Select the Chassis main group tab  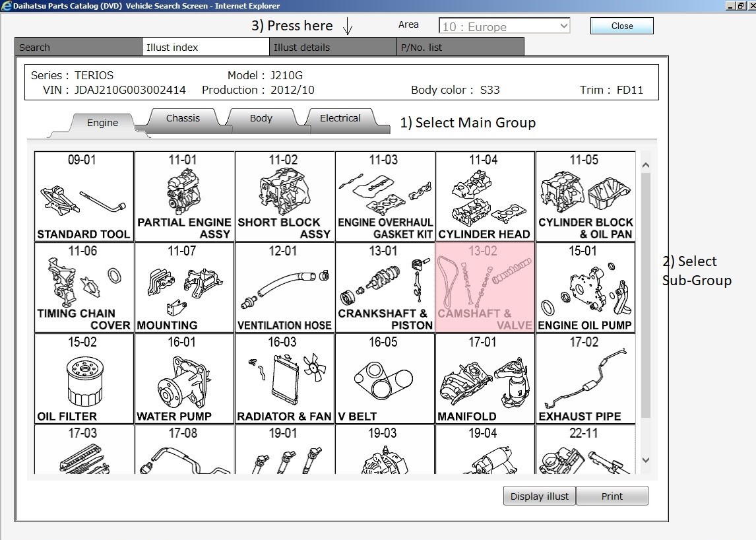tap(183, 118)
